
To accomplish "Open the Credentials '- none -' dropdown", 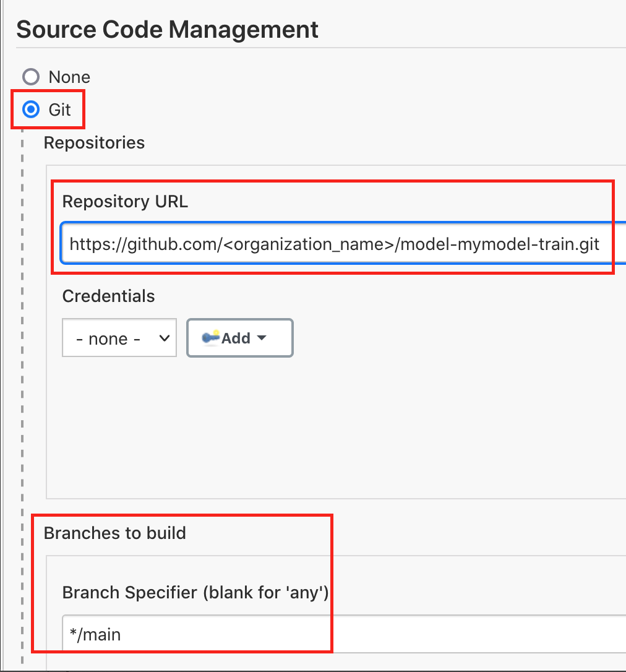I will pyautogui.click(x=119, y=338).
